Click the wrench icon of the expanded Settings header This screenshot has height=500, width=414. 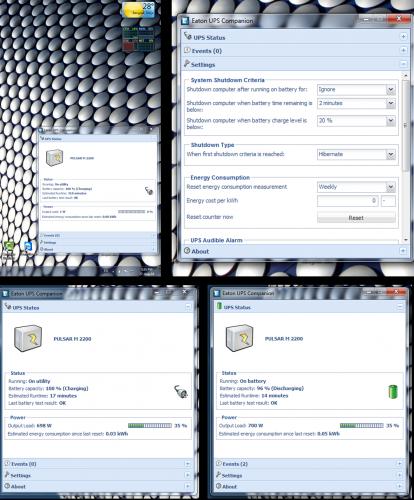[x=187, y=63]
